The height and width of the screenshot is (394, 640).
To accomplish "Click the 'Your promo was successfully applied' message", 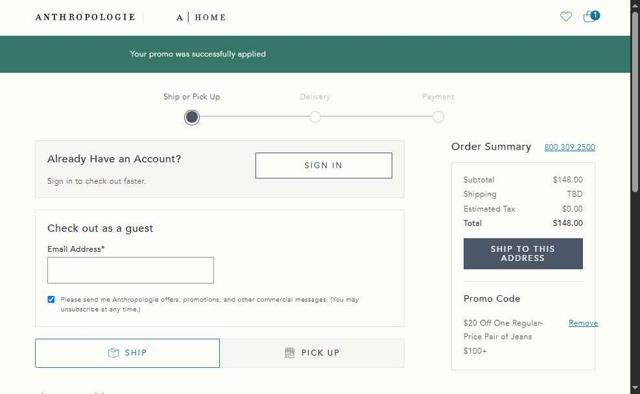I will (x=198, y=54).
